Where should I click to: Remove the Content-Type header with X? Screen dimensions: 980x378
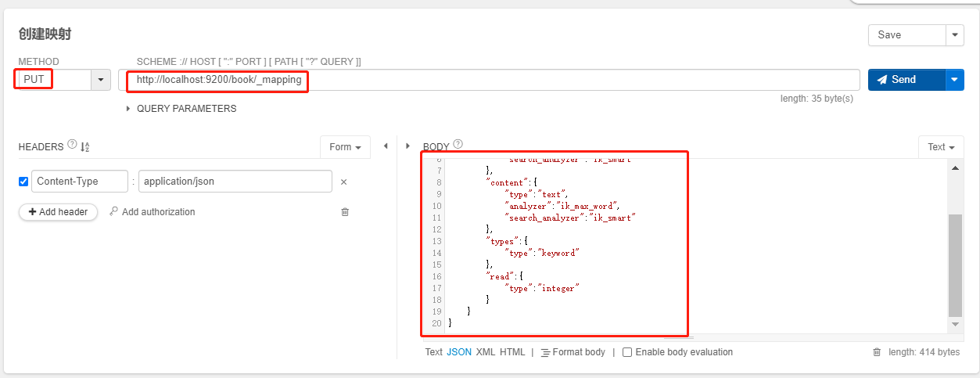tap(343, 182)
